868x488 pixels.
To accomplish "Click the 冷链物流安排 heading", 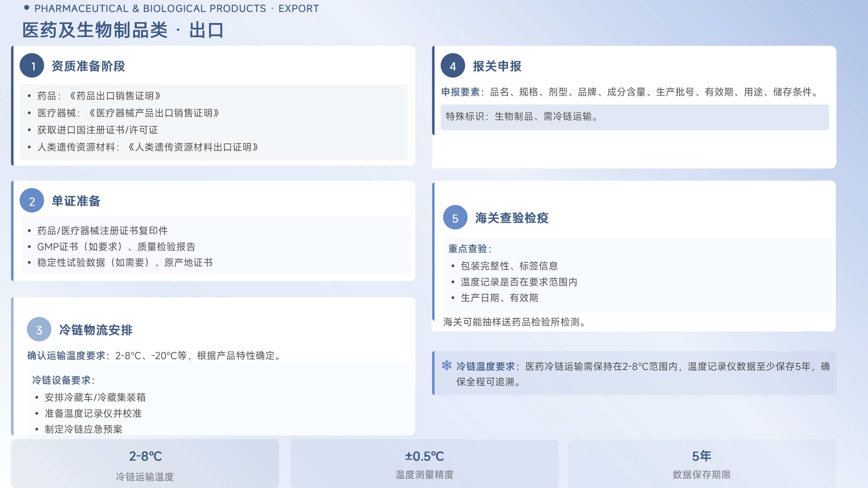I will [x=96, y=330].
